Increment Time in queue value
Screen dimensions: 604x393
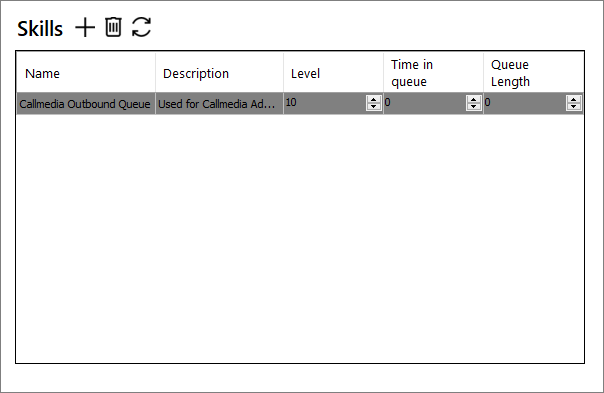473,99
